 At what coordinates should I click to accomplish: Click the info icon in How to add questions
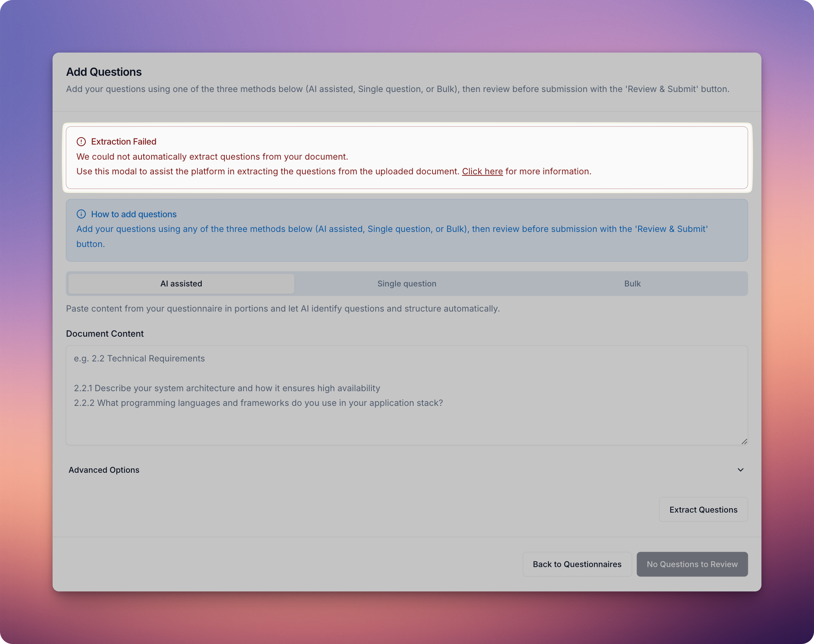click(81, 214)
